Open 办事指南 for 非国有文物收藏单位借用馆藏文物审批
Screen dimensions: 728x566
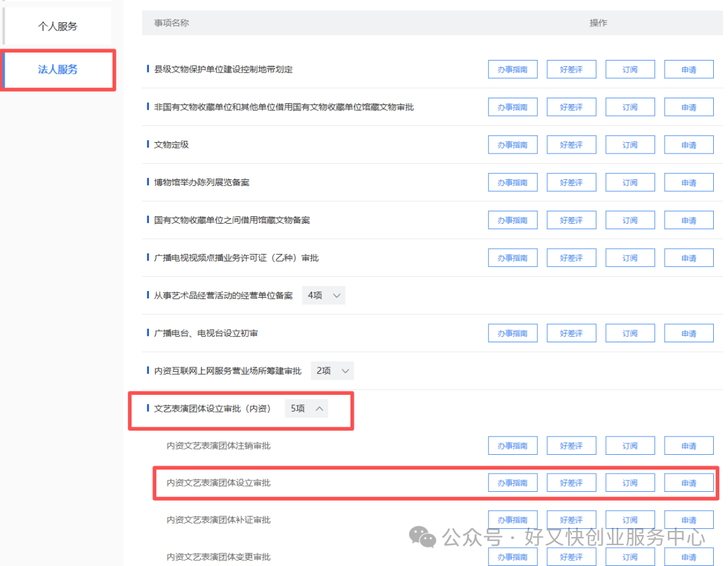[512, 107]
